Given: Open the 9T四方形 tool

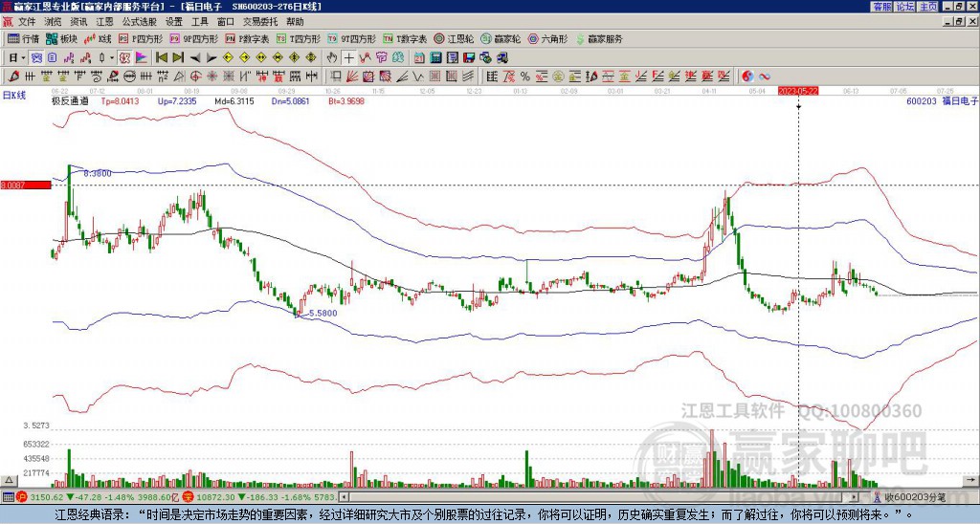Looking at the screenshot, I should point(351,38).
